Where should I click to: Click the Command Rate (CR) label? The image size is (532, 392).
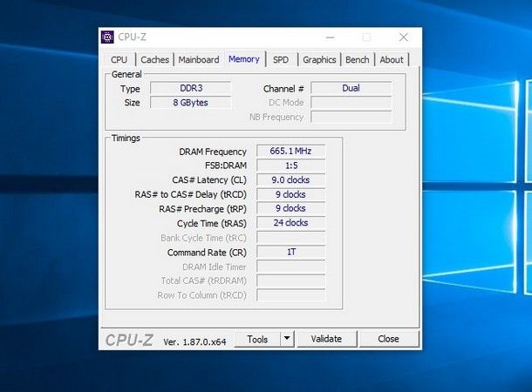point(207,253)
